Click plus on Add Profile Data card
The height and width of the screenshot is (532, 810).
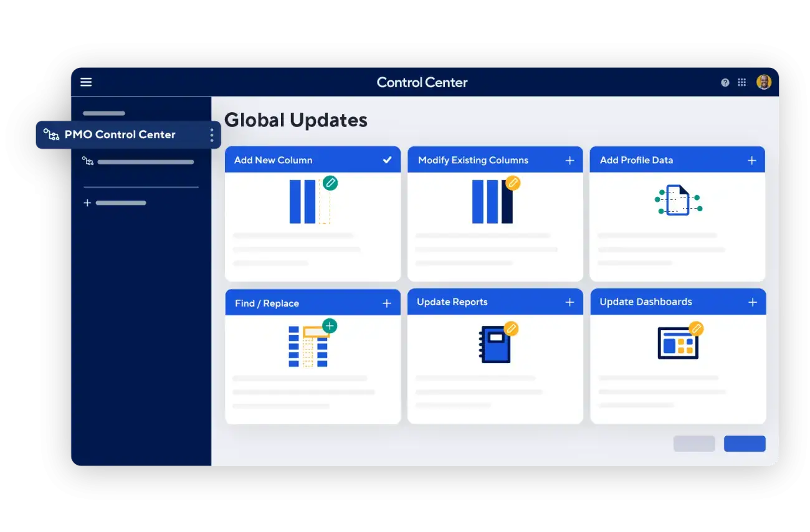click(752, 160)
